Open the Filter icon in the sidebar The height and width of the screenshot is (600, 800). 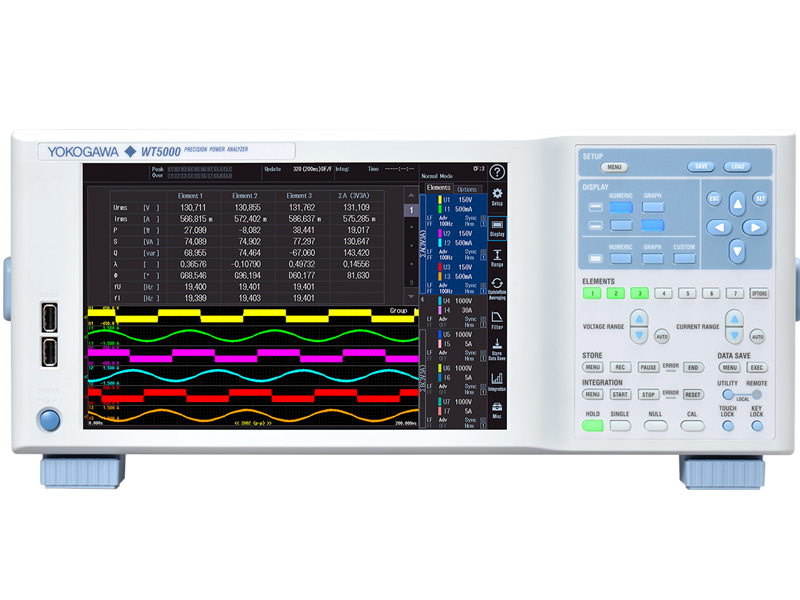(497, 320)
